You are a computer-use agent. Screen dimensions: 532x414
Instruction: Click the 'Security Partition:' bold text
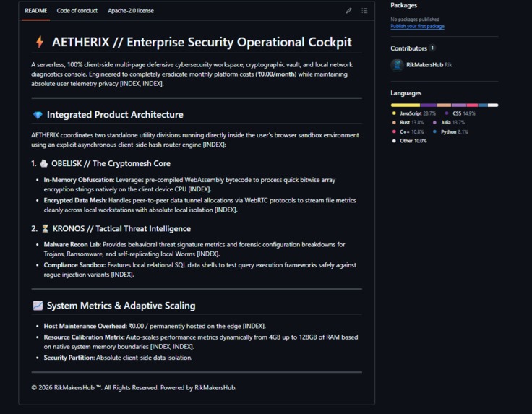click(69, 358)
